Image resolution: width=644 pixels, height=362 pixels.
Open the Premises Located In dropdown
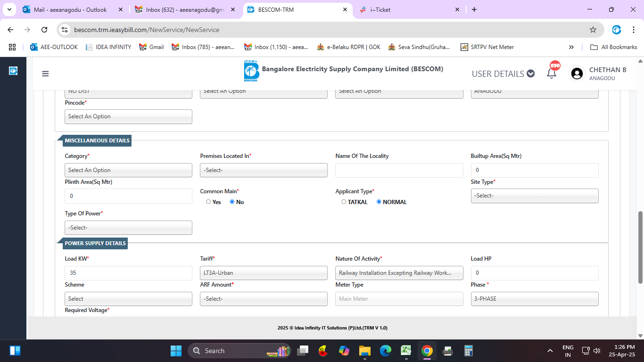pos(264,170)
